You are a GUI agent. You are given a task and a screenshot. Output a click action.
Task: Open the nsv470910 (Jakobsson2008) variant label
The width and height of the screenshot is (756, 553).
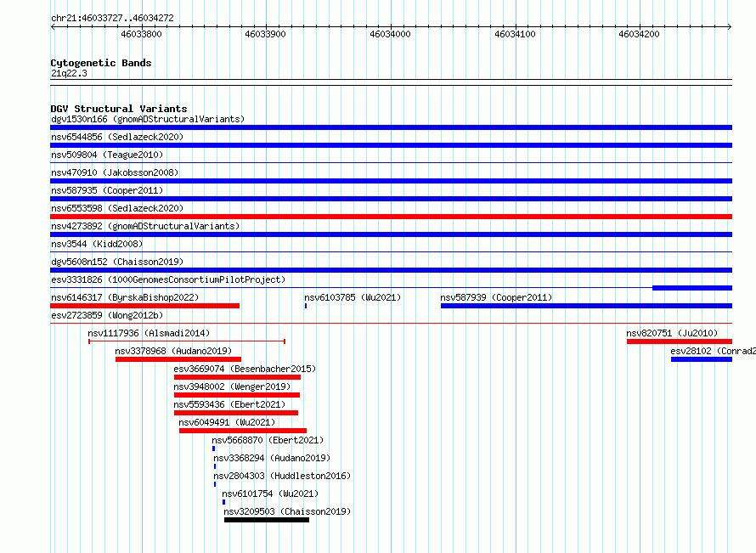[x=115, y=172]
